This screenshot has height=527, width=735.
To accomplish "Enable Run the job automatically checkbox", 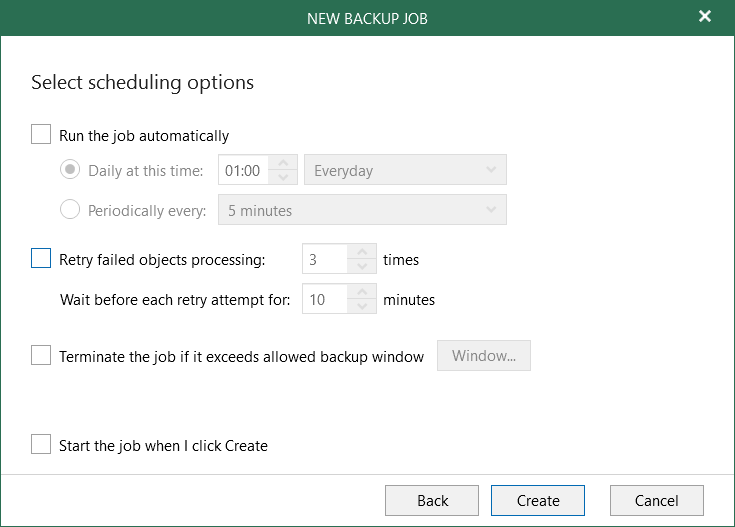I will point(41,135).
